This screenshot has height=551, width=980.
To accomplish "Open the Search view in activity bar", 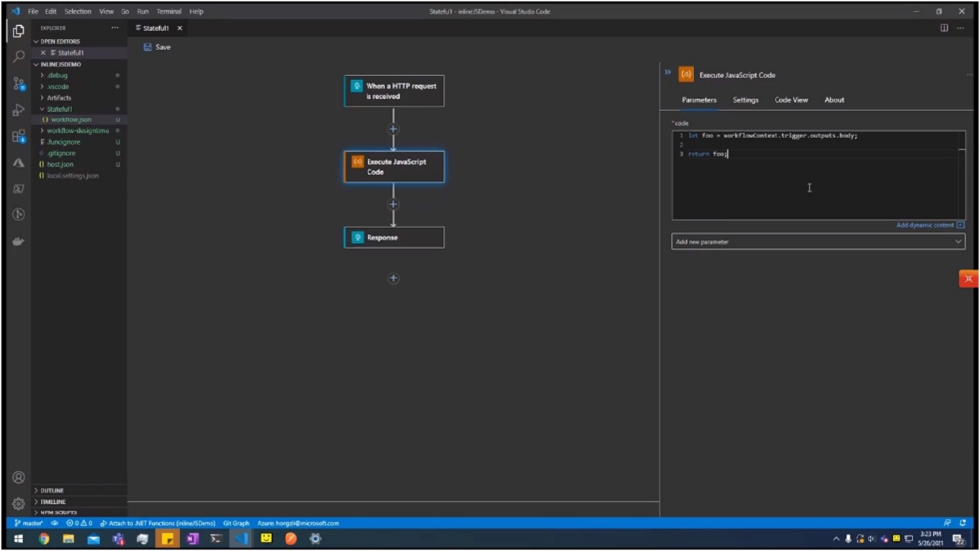I will (x=18, y=57).
